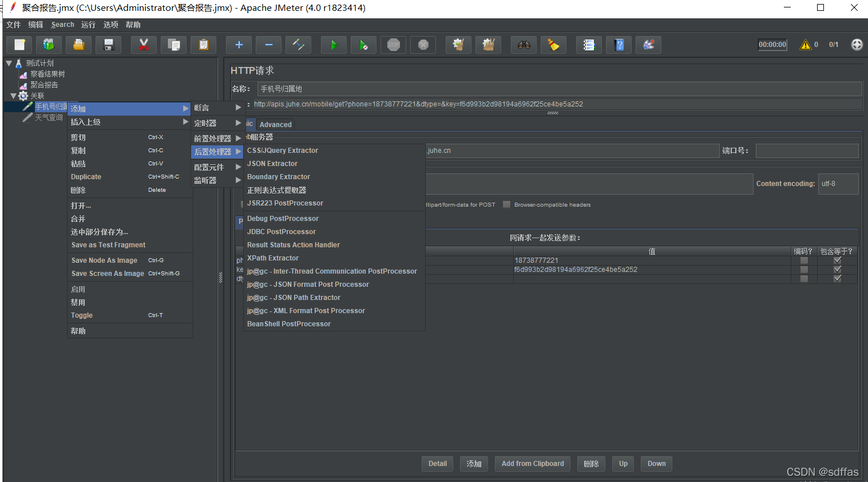Click the Up button
This screenshot has width=868, height=482.
point(623,464)
